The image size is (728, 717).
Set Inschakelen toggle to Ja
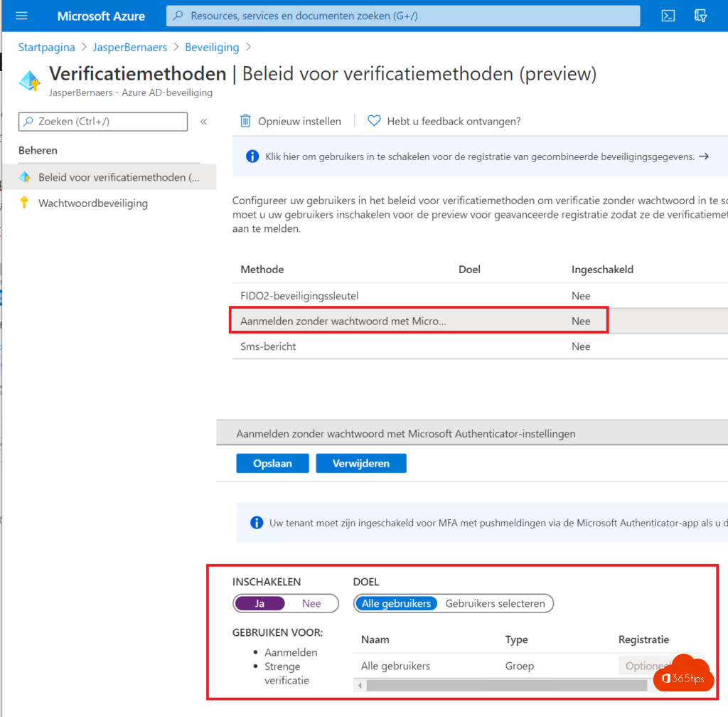(259, 603)
